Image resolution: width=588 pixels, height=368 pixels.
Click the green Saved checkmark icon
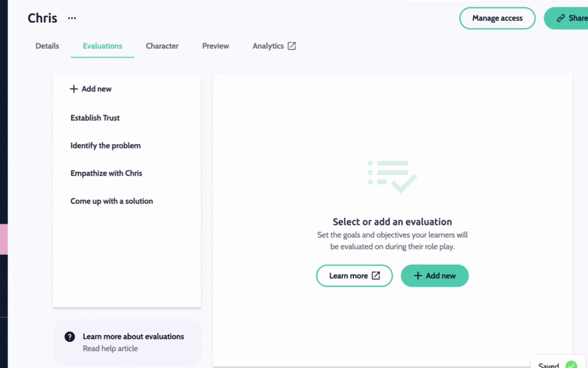click(571, 365)
